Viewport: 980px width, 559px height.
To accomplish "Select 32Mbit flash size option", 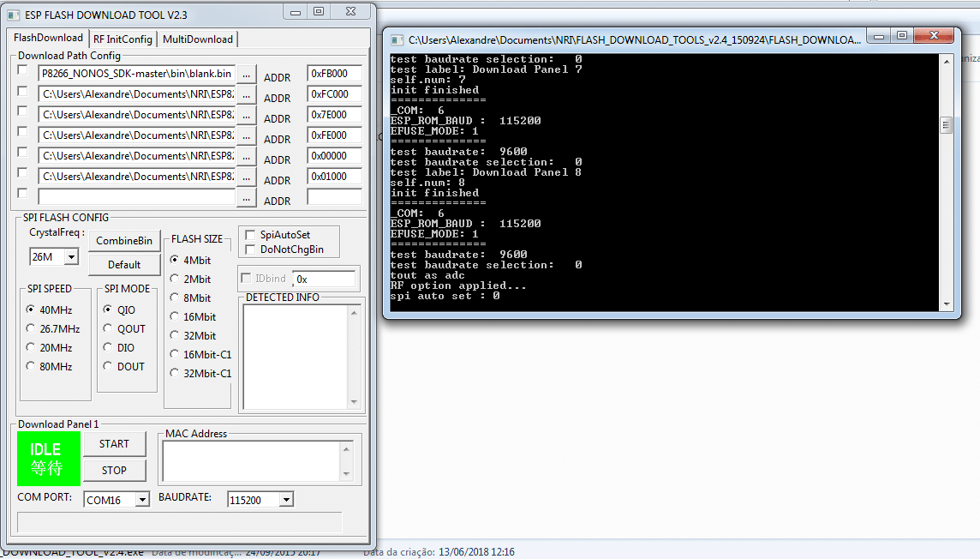I will (x=175, y=335).
